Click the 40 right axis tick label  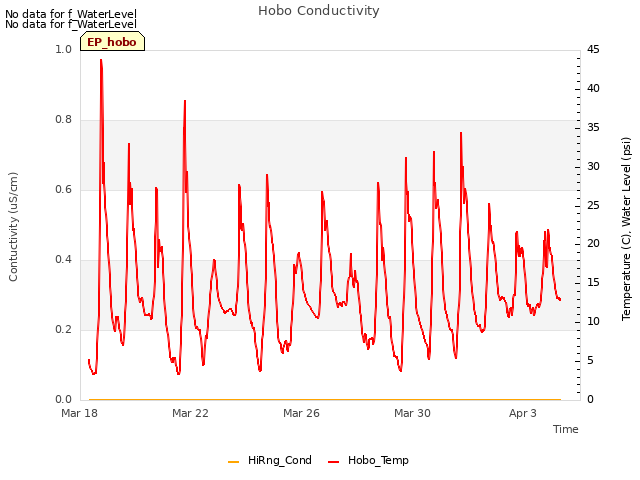click(593, 89)
